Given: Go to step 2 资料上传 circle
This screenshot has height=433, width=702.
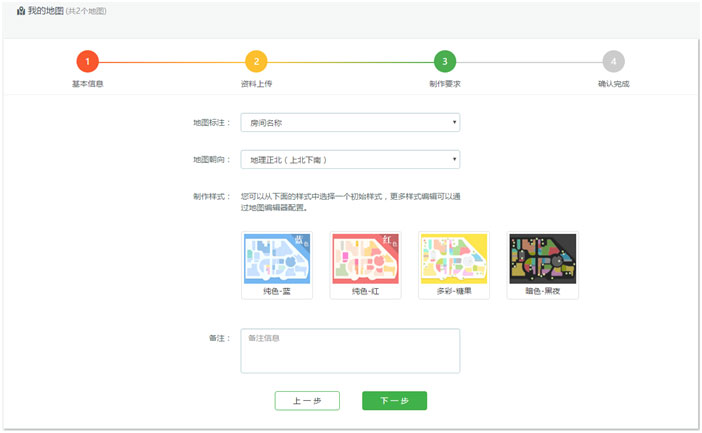Looking at the screenshot, I should (256, 61).
